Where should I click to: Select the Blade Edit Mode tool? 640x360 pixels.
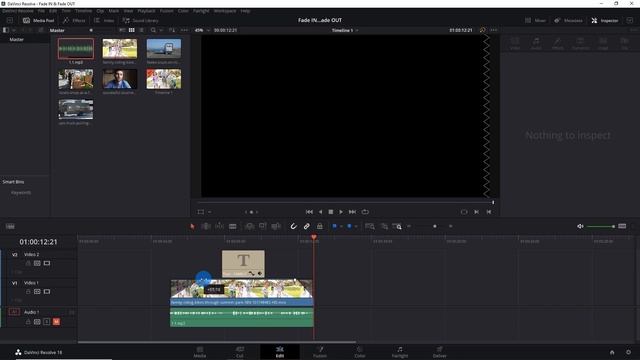click(232, 226)
